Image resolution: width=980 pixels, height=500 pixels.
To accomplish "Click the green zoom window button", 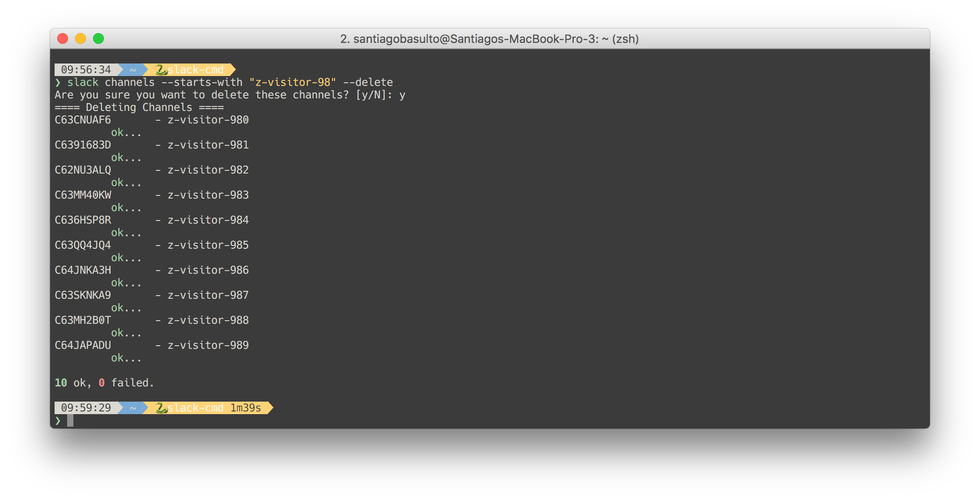I will pyautogui.click(x=98, y=39).
